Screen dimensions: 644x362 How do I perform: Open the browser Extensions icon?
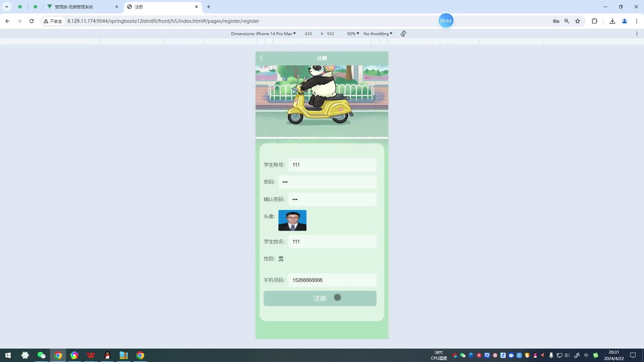(594, 21)
